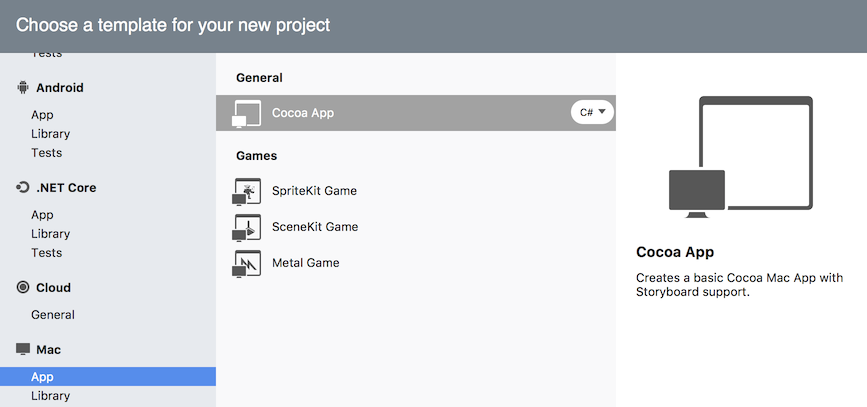Select the SpriteKit Game template

(314, 191)
